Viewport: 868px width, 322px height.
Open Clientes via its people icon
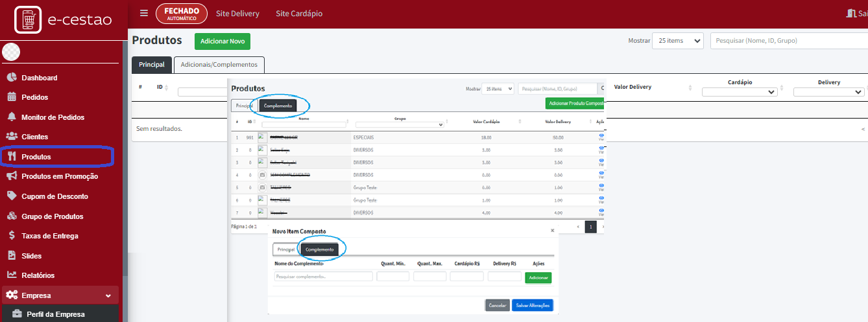pyautogui.click(x=12, y=137)
